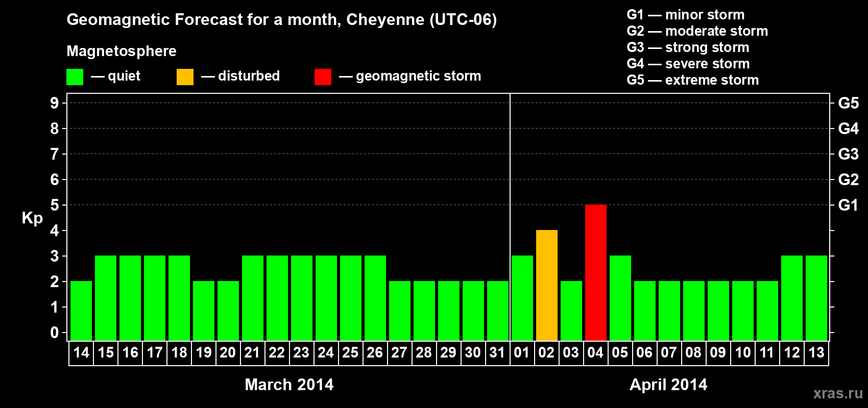Click the green quiet legend swatch

pos(75,77)
